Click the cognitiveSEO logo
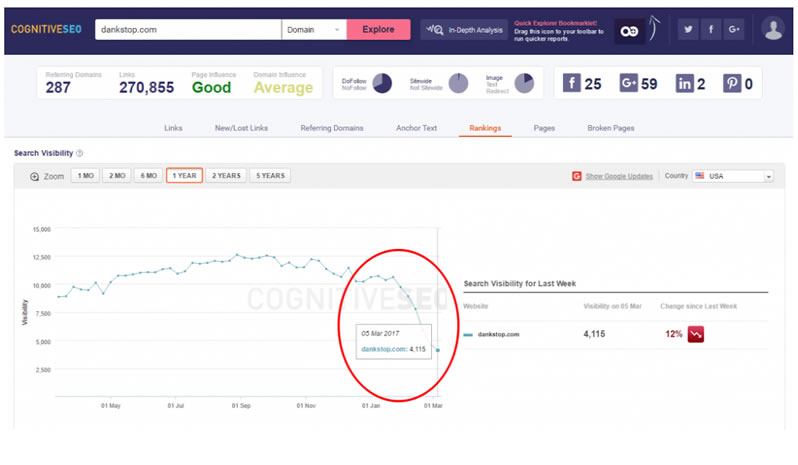The width and height of the screenshot is (798, 465). pos(46,30)
